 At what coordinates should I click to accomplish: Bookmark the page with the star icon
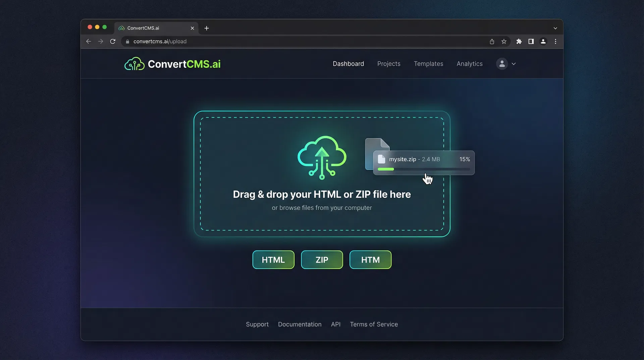pyautogui.click(x=504, y=41)
